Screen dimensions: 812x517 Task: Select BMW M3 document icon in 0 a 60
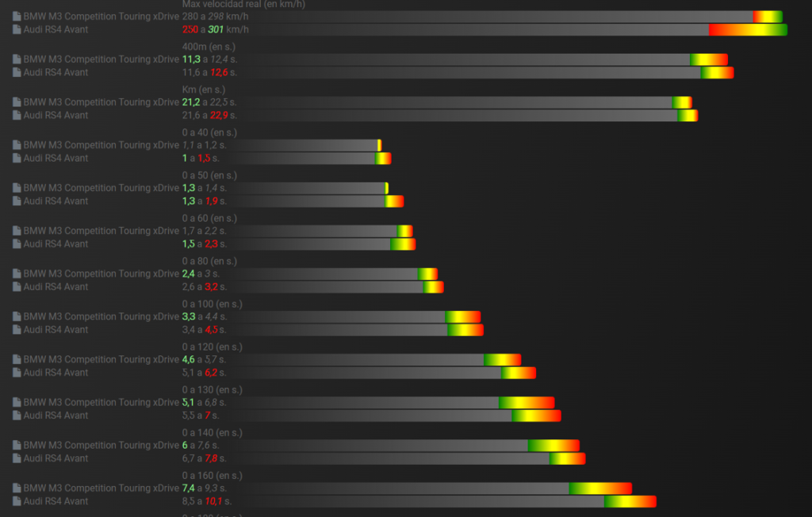click(17, 231)
